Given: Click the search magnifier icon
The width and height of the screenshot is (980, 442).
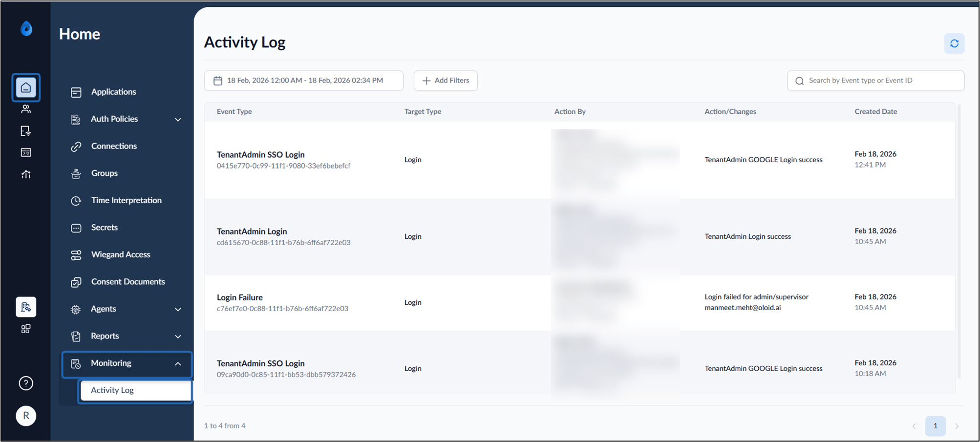Looking at the screenshot, I should point(799,81).
